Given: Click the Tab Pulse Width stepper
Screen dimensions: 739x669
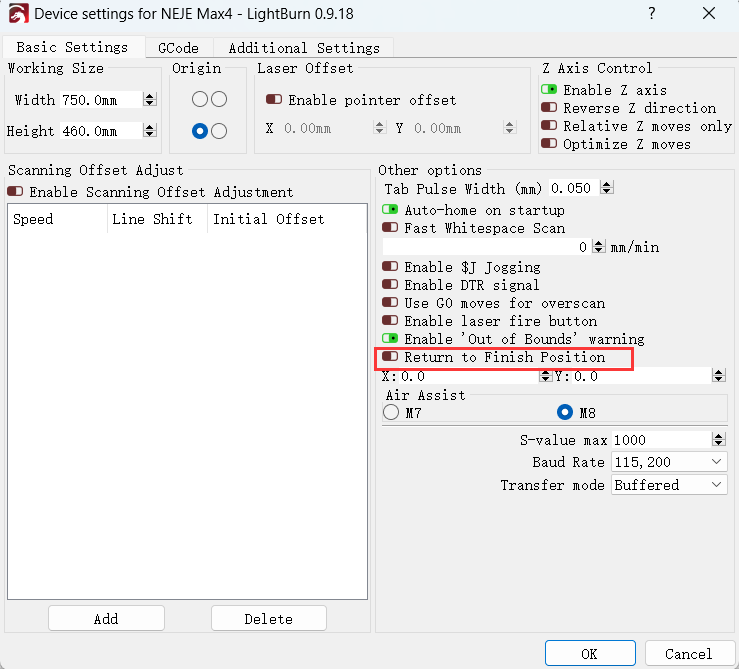Looking at the screenshot, I should 606,188.
